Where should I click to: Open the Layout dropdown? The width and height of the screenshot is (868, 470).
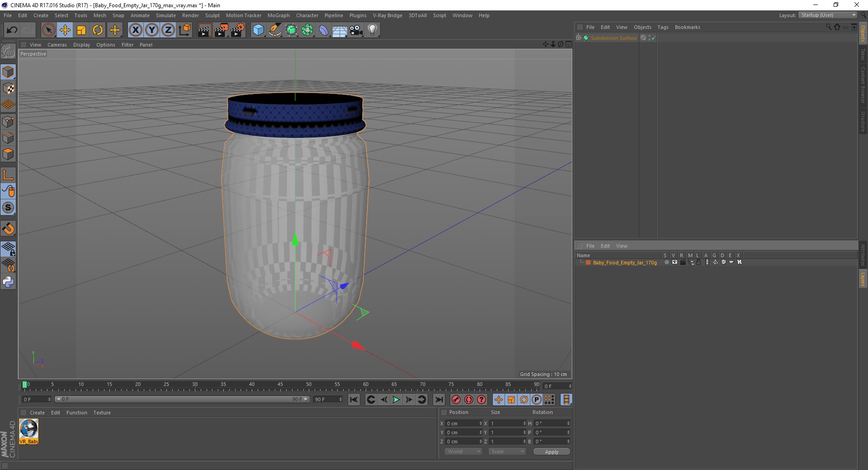(828, 15)
